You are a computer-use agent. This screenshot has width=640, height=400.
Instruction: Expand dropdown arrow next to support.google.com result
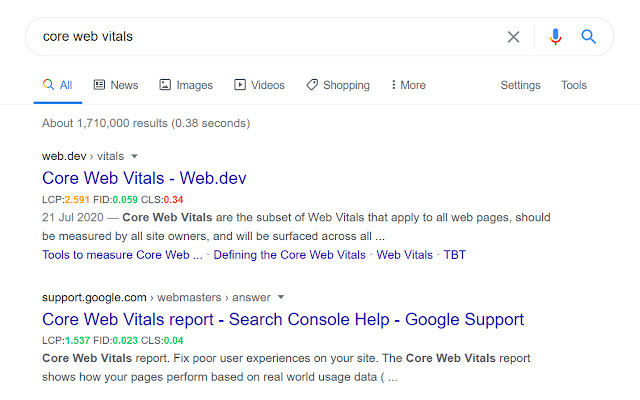281,297
